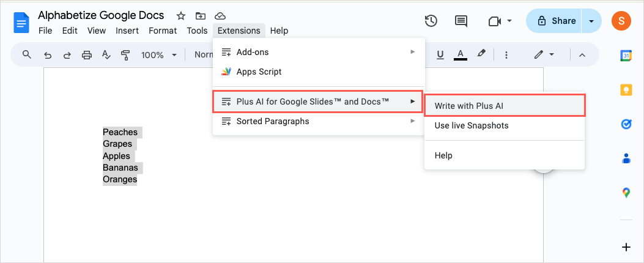Open Help in Plus AI submenu
This screenshot has height=263, width=644.
click(505, 156)
